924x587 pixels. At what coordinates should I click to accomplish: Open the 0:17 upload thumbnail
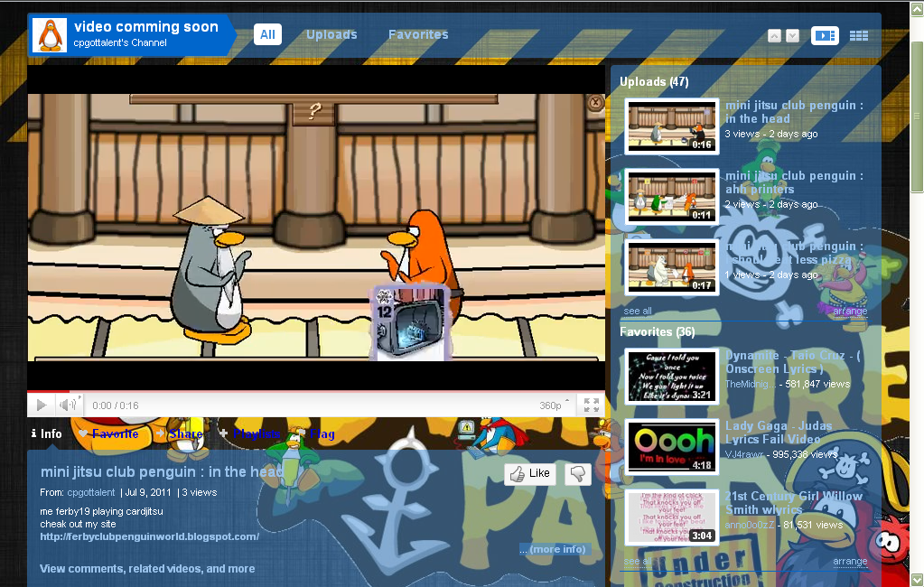point(672,267)
